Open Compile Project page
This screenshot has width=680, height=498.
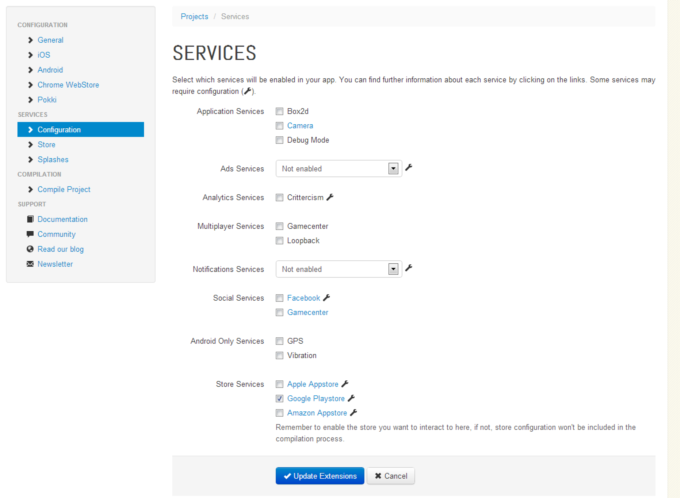click(x=64, y=190)
